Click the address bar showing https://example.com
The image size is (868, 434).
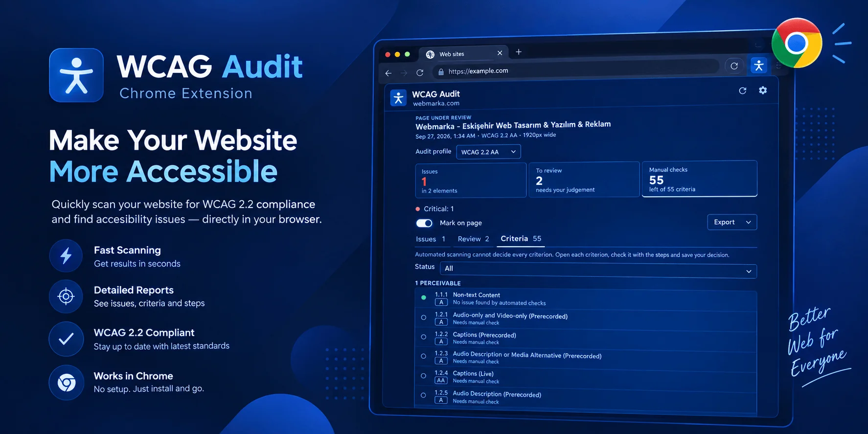[575, 70]
